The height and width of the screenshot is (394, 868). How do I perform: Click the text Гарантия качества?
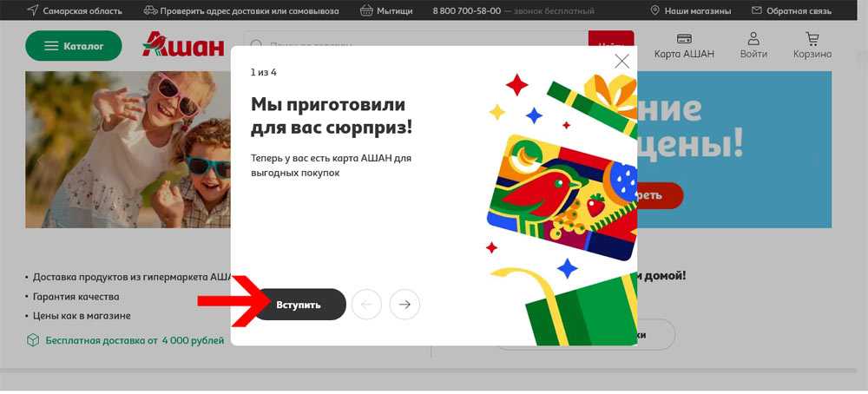click(76, 297)
